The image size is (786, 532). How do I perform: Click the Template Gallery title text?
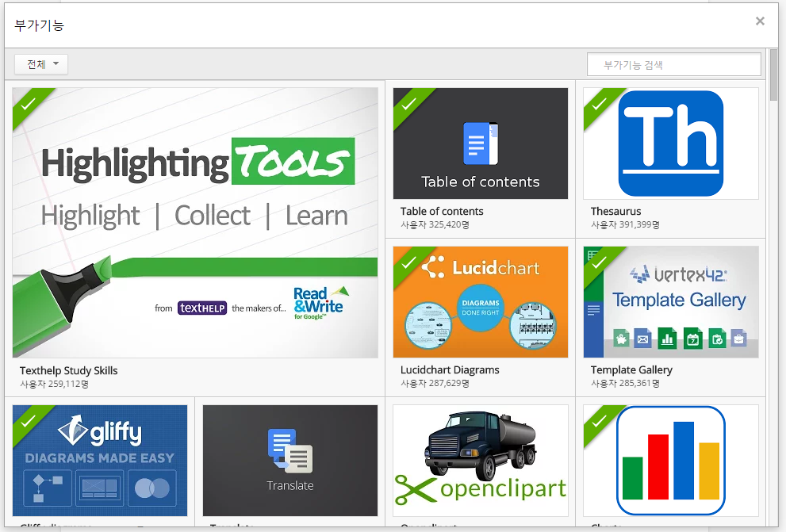coord(631,369)
